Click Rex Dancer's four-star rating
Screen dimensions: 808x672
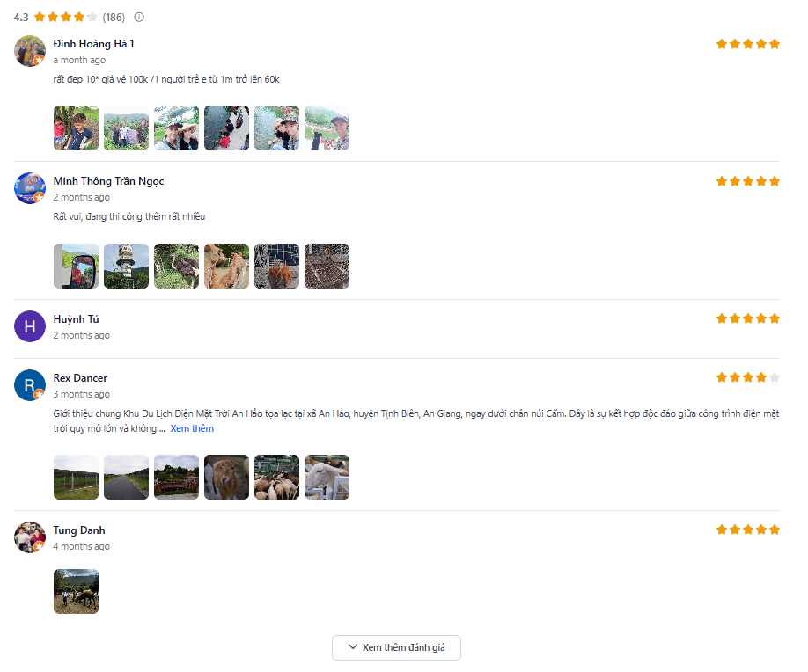pyautogui.click(x=747, y=377)
